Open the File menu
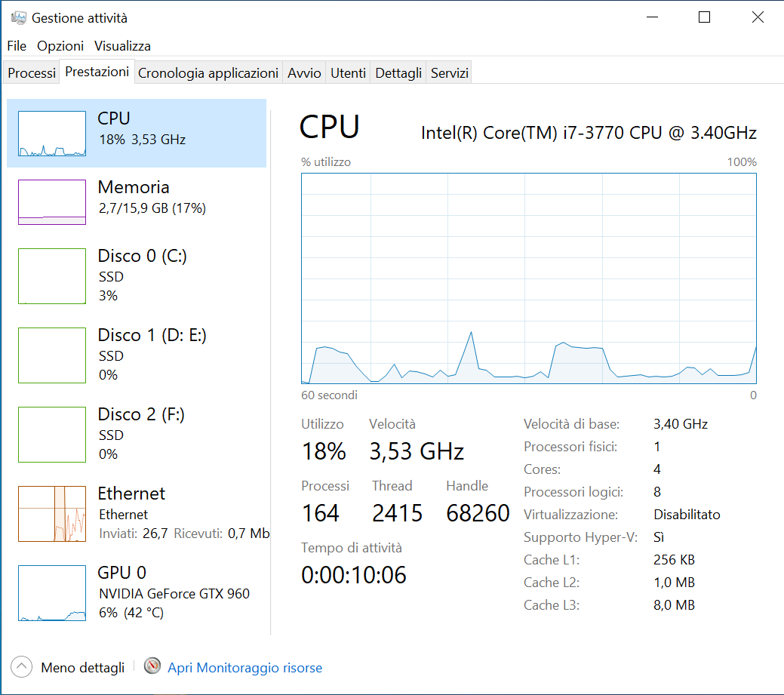The image size is (784, 695). (x=17, y=46)
